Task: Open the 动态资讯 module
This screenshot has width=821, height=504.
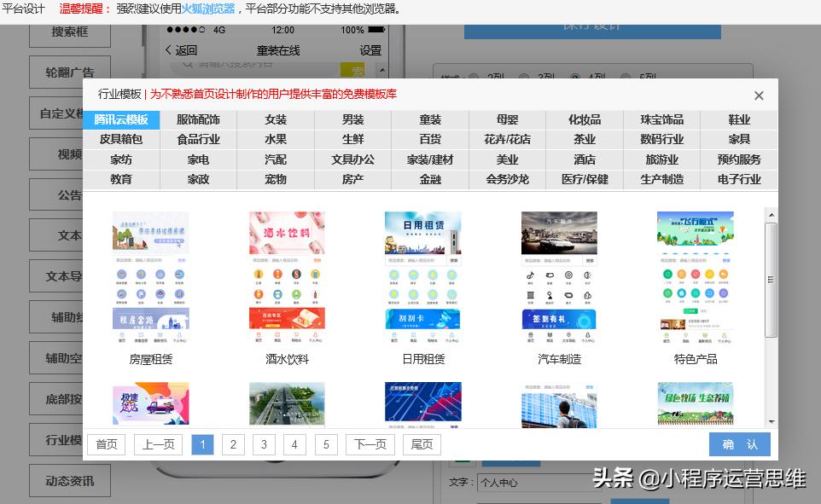Action: (x=70, y=480)
